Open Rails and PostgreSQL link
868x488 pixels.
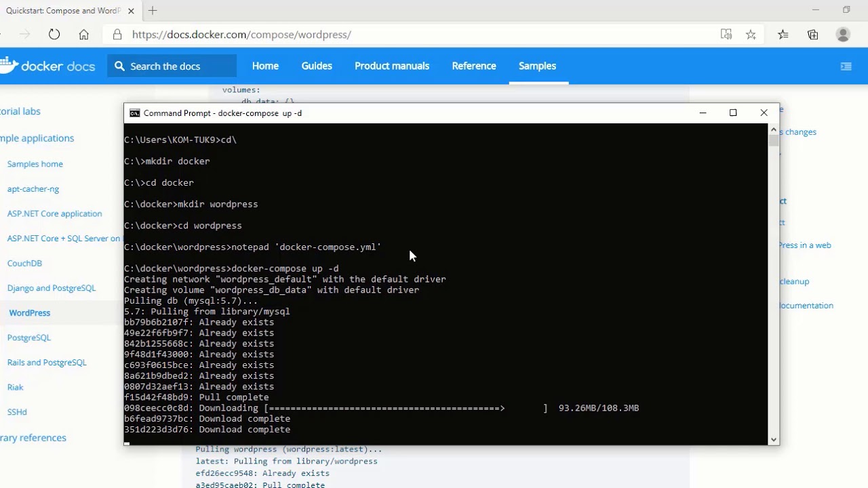click(47, 363)
